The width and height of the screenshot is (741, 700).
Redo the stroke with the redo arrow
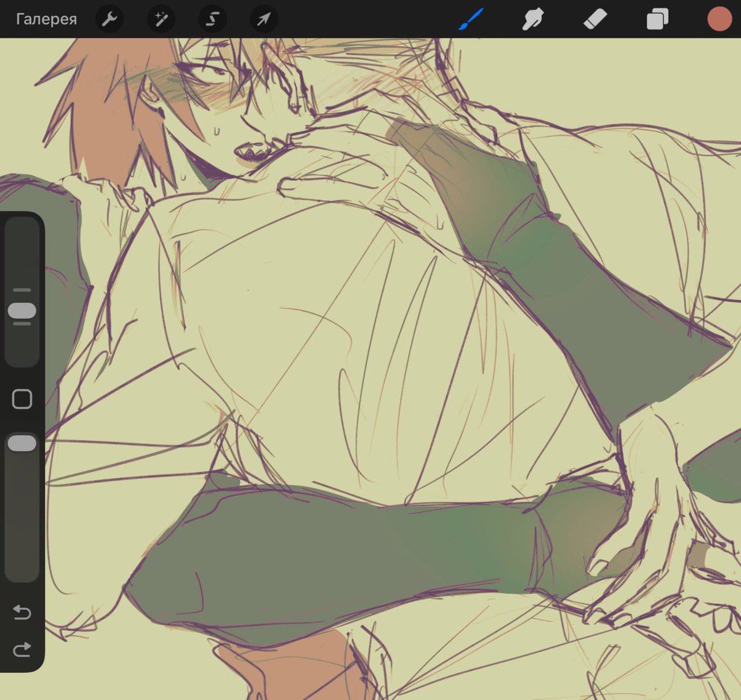tap(22, 649)
